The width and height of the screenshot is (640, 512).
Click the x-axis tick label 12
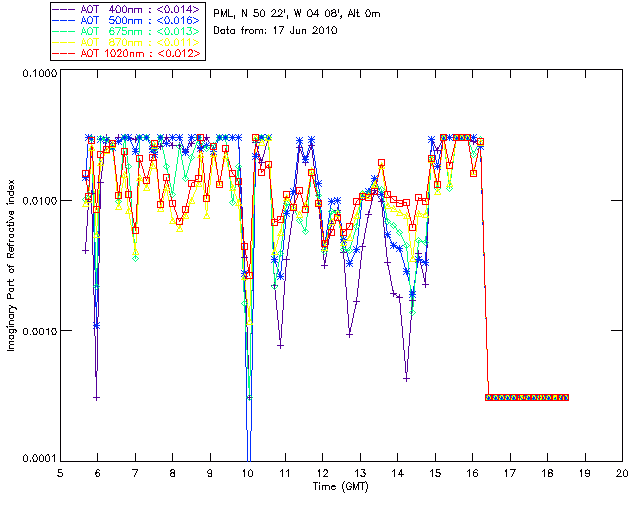click(322, 473)
